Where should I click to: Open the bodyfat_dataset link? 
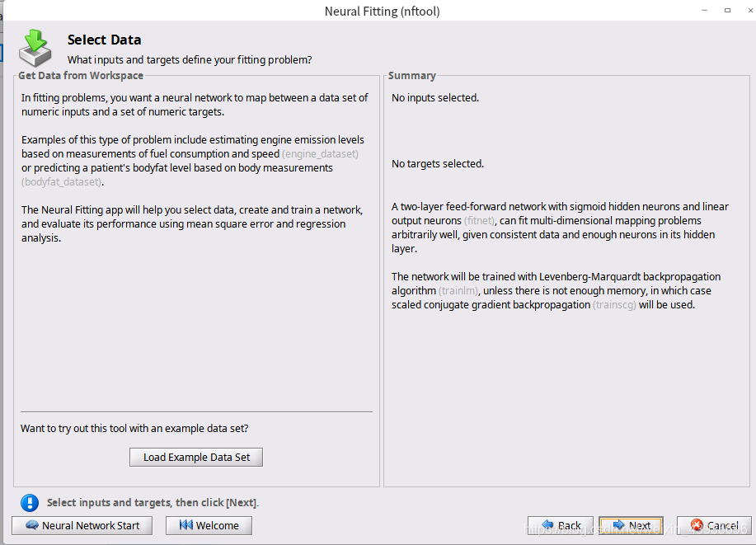[62, 182]
